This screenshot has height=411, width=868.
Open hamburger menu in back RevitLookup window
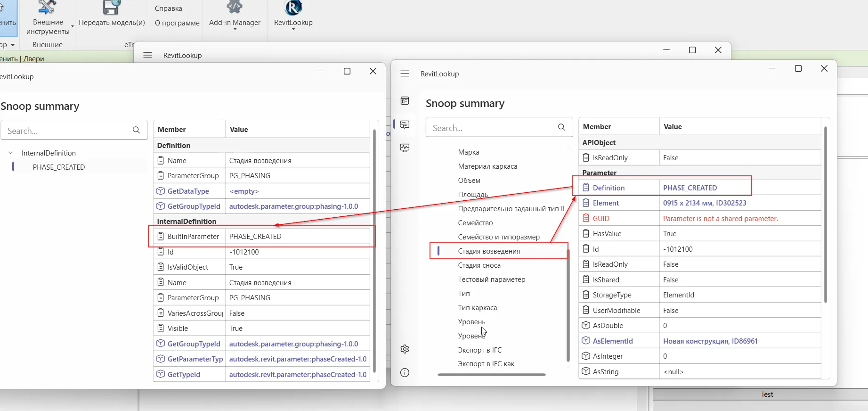pos(147,55)
